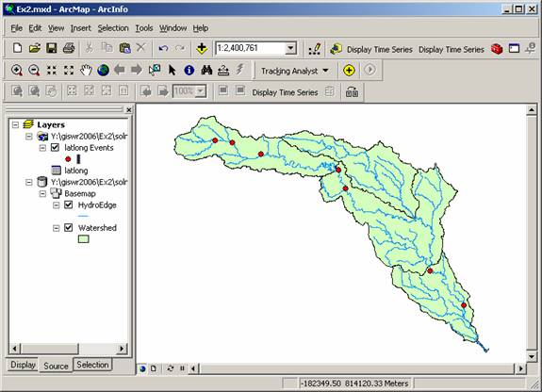The width and height of the screenshot is (542, 392).
Task: Uncheck the latlong Events layer
Action: [x=55, y=148]
